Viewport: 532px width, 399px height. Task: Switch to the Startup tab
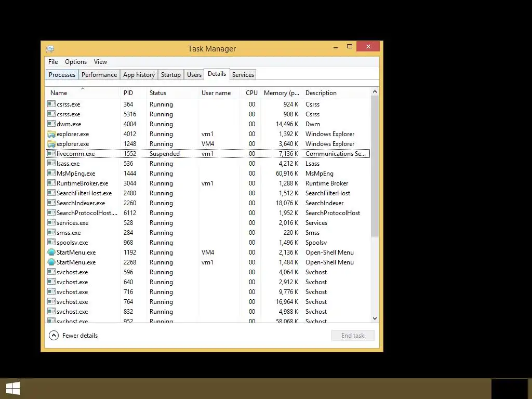170,75
